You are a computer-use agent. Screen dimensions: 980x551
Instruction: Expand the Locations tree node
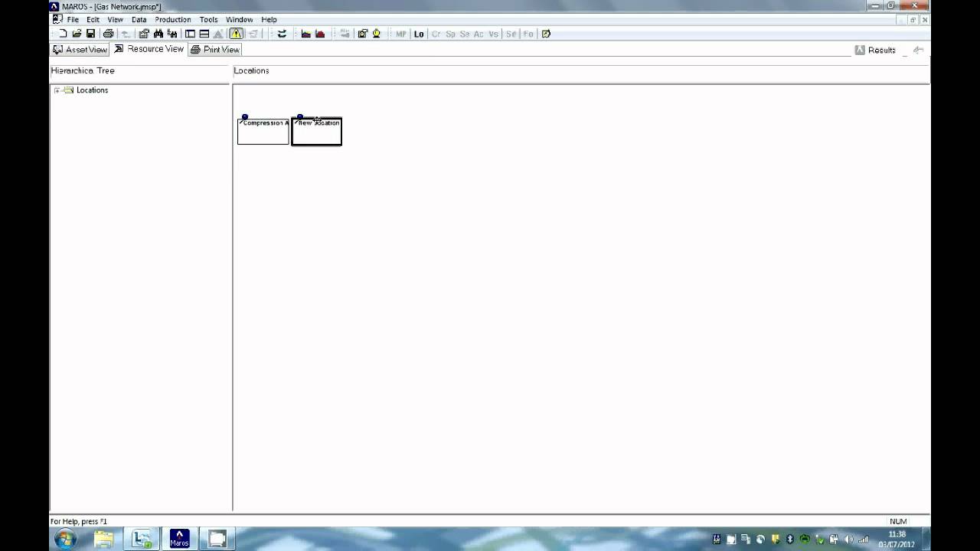57,90
